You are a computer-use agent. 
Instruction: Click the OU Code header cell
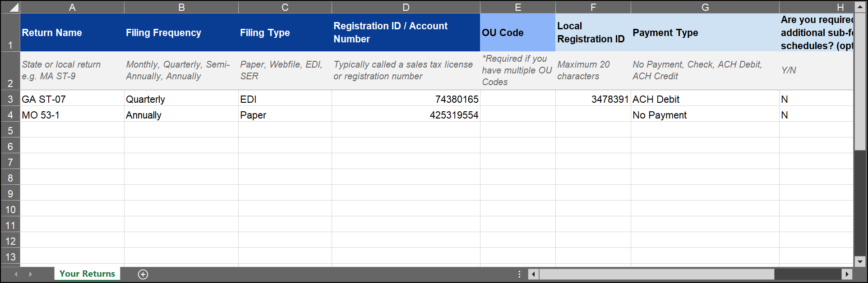click(x=517, y=32)
